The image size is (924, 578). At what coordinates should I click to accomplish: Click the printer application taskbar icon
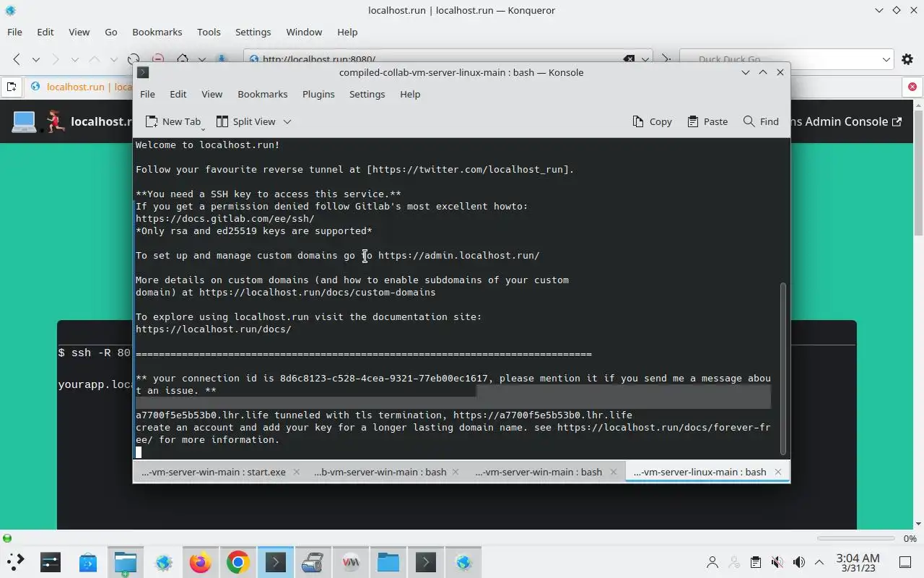click(313, 562)
